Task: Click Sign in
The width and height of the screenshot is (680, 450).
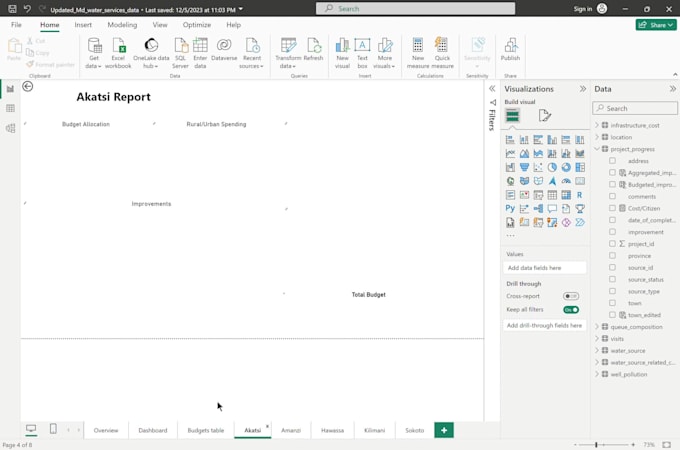Action: (x=582, y=9)
